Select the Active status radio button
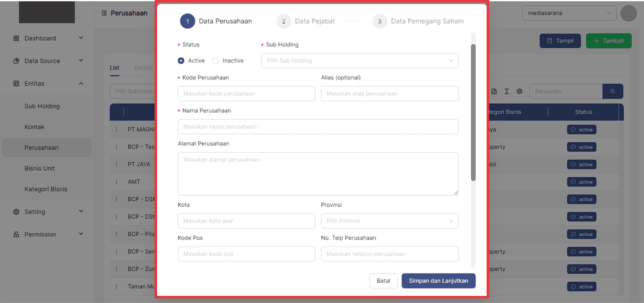The width and height of the screenshot is (644, 303). point(181,61)
